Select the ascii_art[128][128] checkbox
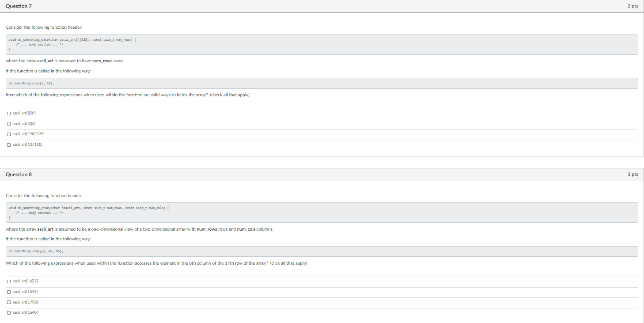Image resolution: width=644 pixels, height=323 pixels. (x=9, y=134)
